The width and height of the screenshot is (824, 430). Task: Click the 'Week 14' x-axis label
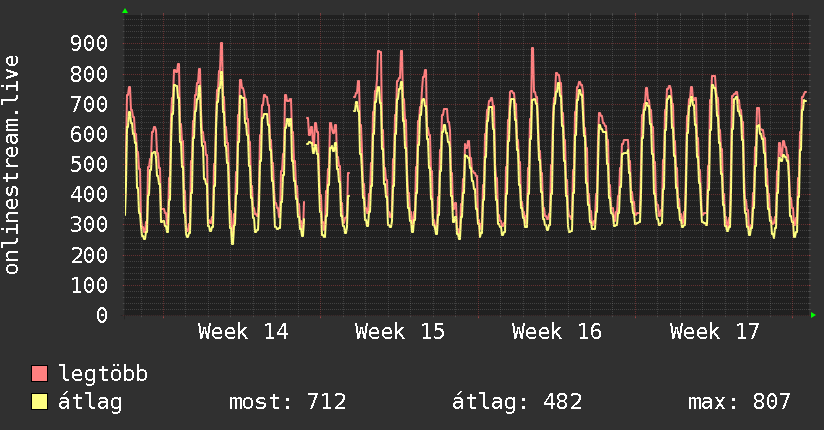(243, 332)
